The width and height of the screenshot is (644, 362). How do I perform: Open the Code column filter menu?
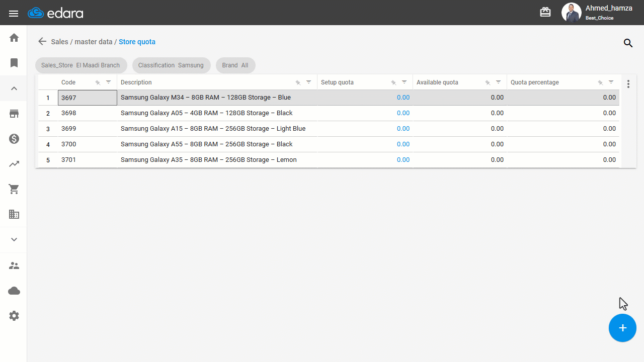tap(108, 82)
